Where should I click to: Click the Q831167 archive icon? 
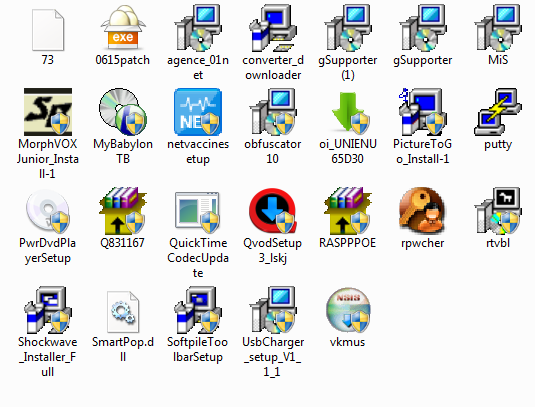(x=123, y=211)
